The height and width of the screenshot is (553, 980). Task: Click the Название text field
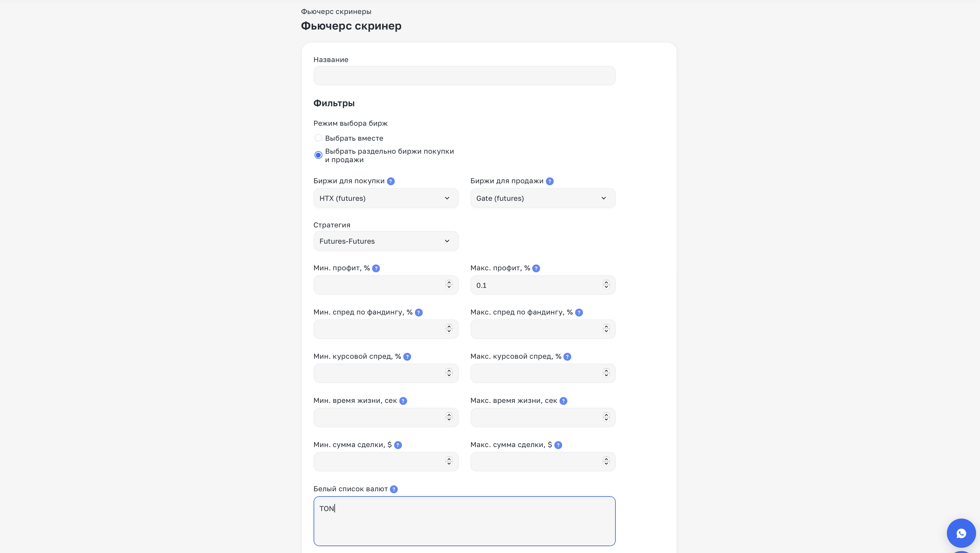pos(464,76)
